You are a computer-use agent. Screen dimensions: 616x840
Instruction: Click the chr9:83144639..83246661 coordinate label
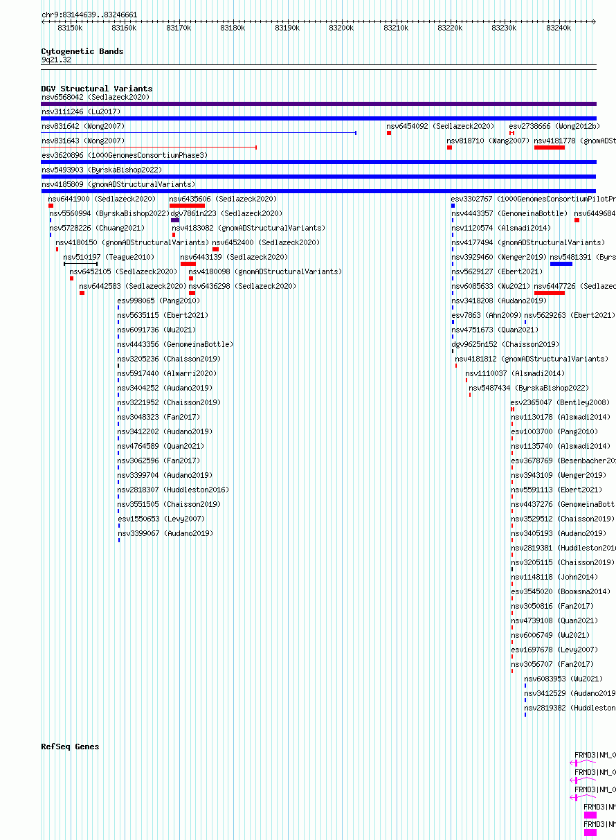click(x=89, y=15)
